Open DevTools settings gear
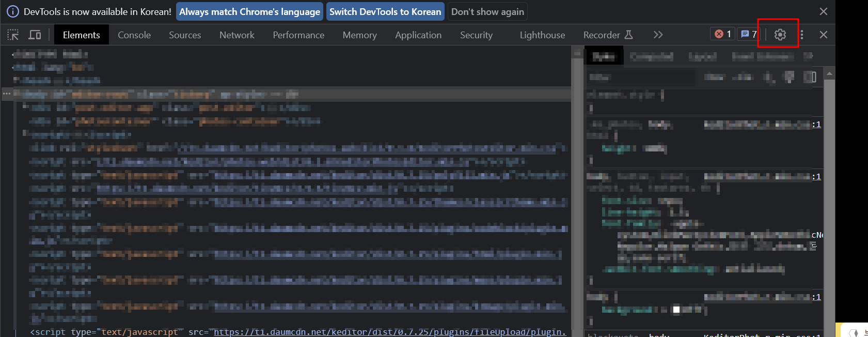Screen dimensions: 868x337 pos(780,35)
